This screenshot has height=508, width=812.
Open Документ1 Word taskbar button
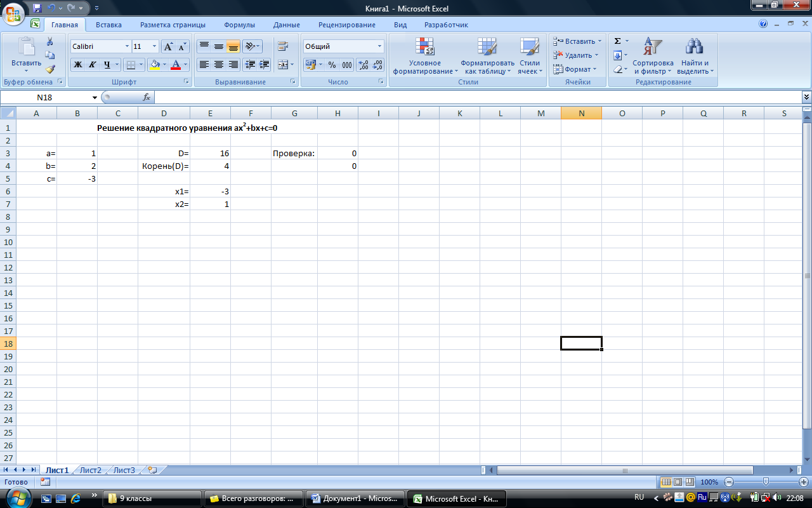[x=354, y=499]
